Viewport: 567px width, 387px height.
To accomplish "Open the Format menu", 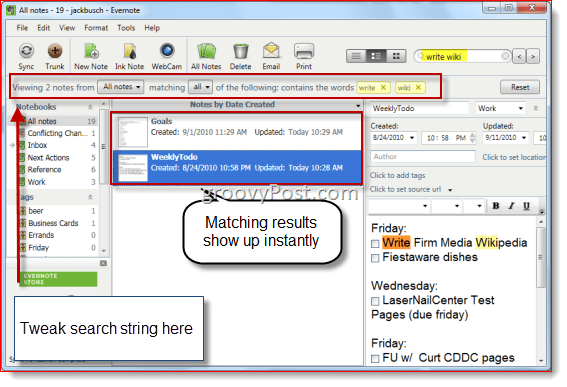I will (x=96, y=28).
